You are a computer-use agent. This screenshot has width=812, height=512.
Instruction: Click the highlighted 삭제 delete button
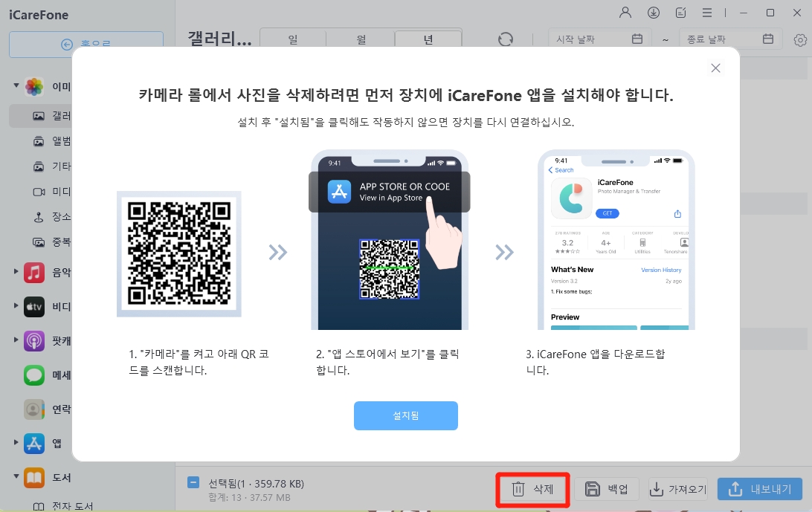pyautogui.click(x=532, y=488)
